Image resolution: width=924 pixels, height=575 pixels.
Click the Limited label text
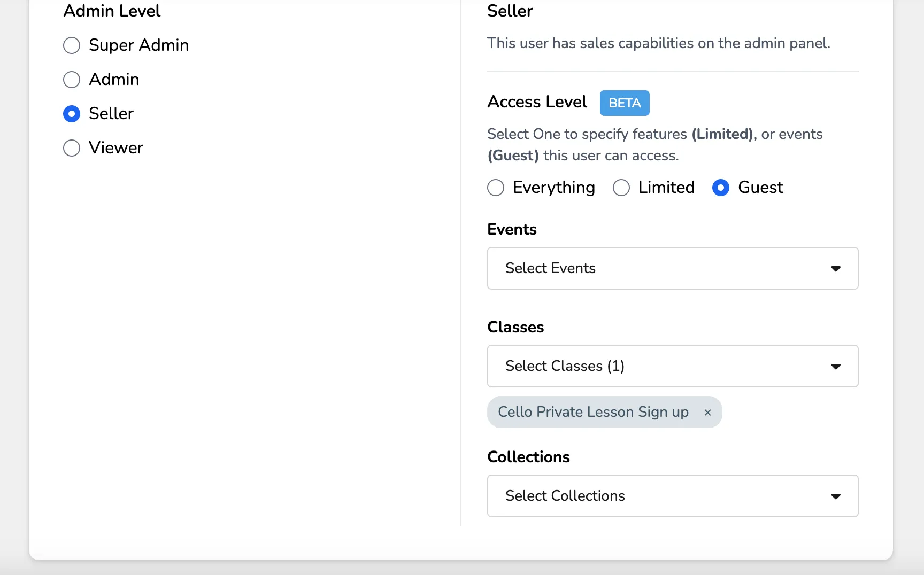point(666,188)
